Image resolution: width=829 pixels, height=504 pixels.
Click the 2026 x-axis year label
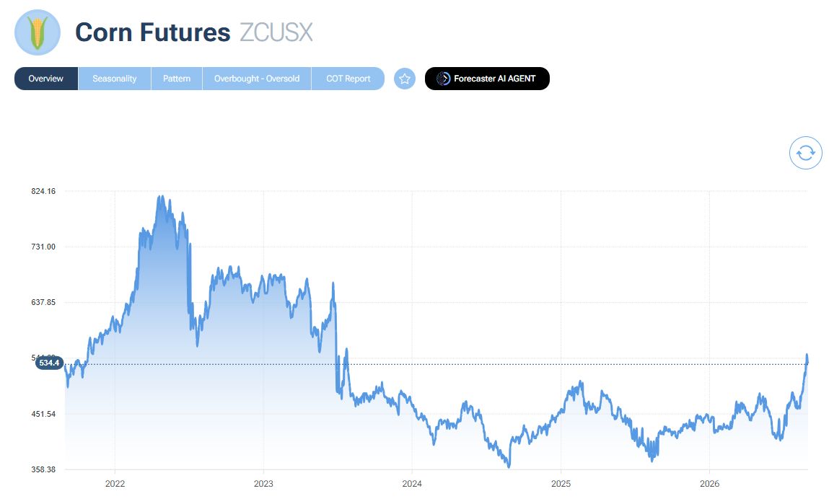pyautogui.click(x=709, y=483)
